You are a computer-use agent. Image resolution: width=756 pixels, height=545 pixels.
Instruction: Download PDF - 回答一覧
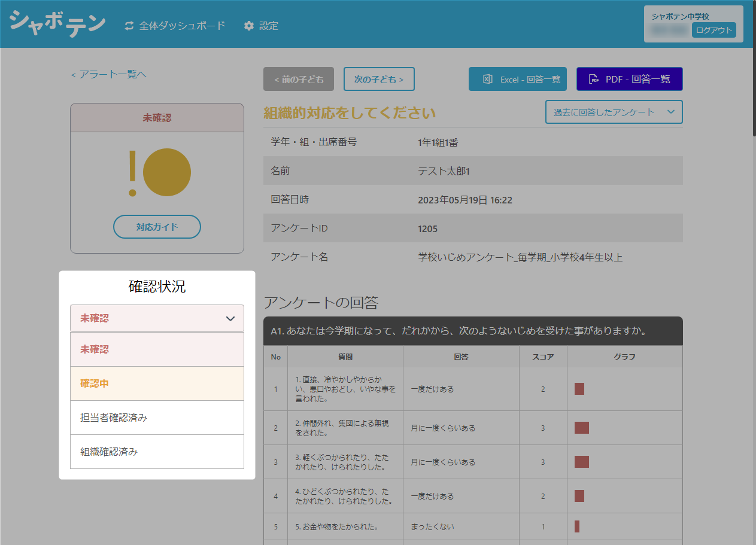pos(630,79)
